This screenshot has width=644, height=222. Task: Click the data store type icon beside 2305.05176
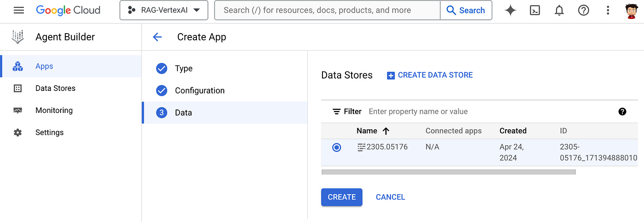pyautogui.click(x=361, y=147)
